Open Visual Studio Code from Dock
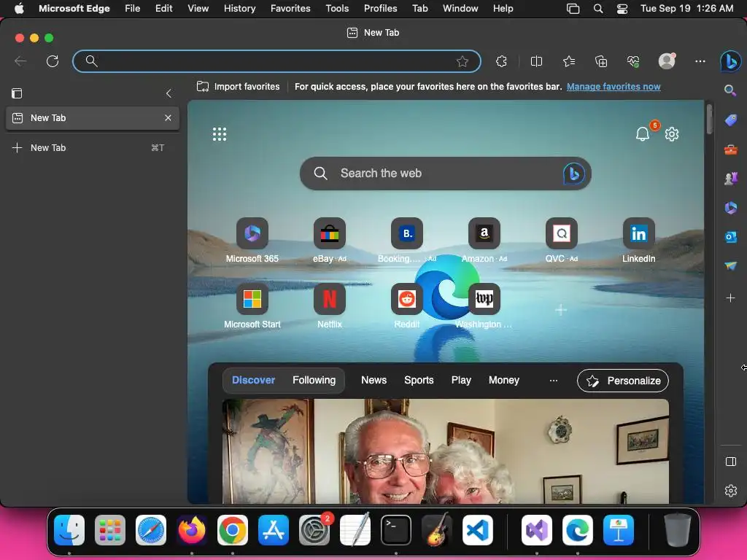 pyautogui.click(x=477, y=529)
